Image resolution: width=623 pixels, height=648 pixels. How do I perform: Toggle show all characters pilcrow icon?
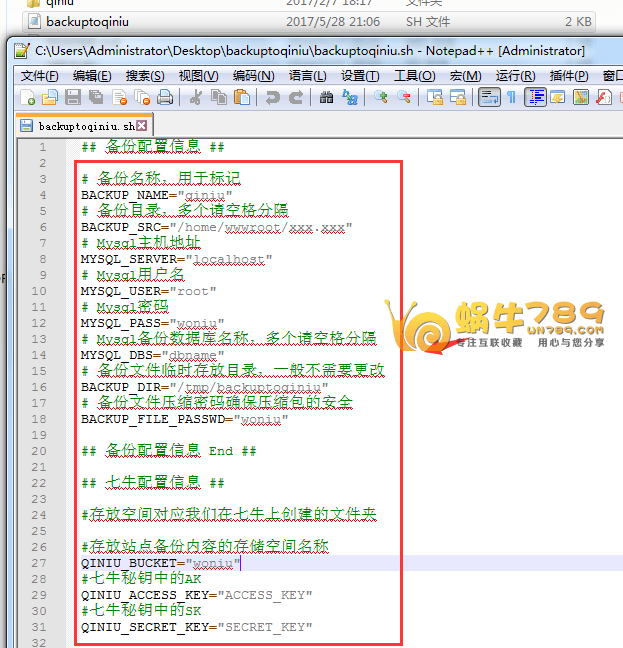(x=512, y=97)
